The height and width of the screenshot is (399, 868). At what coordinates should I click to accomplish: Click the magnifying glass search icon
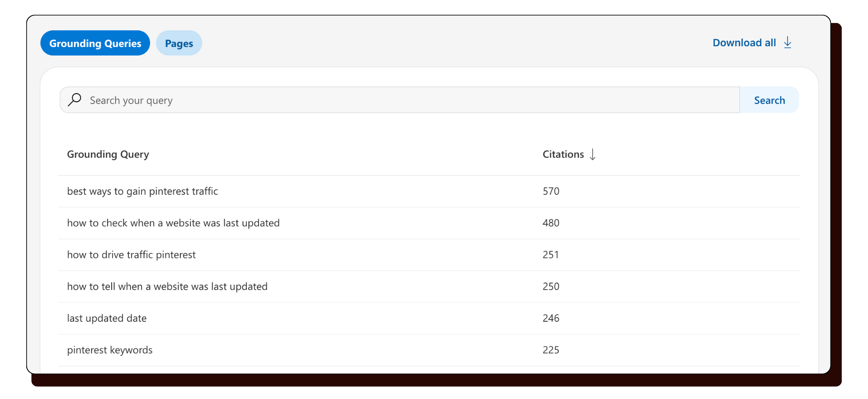click(x=75, y=99)
